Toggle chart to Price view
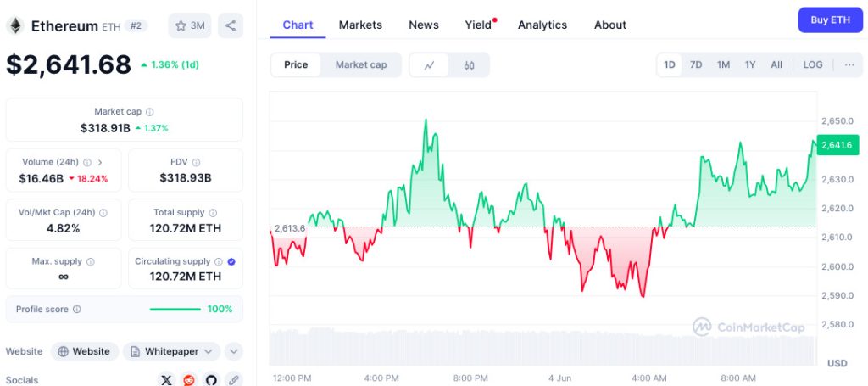 296,65
